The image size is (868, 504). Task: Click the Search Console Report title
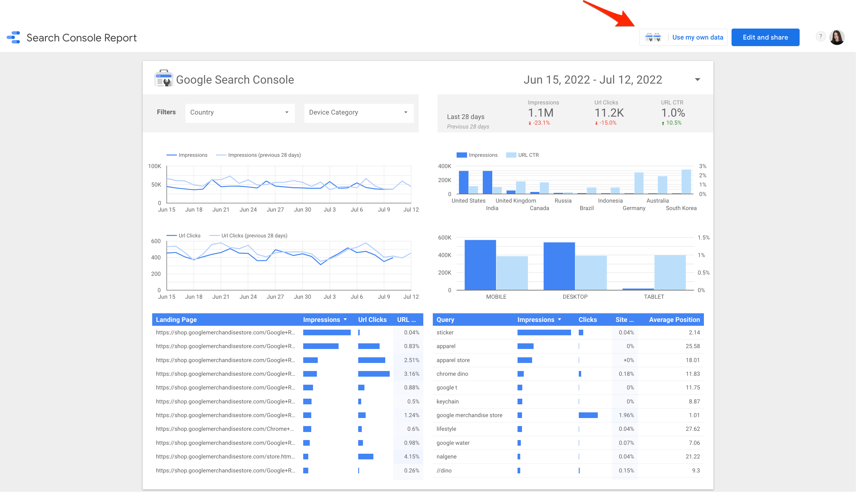[x=82, y=37]
